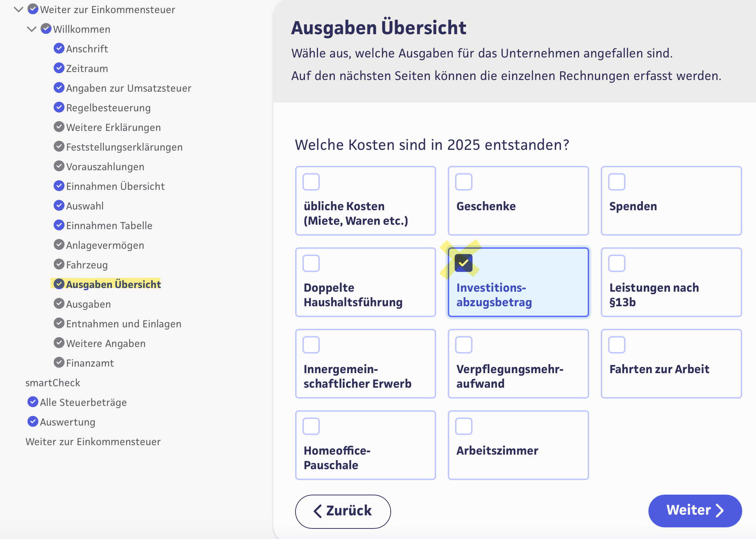756x539 pixels.
Task: Enable the Spenden checkbox
Action: (x=617, y=182)
